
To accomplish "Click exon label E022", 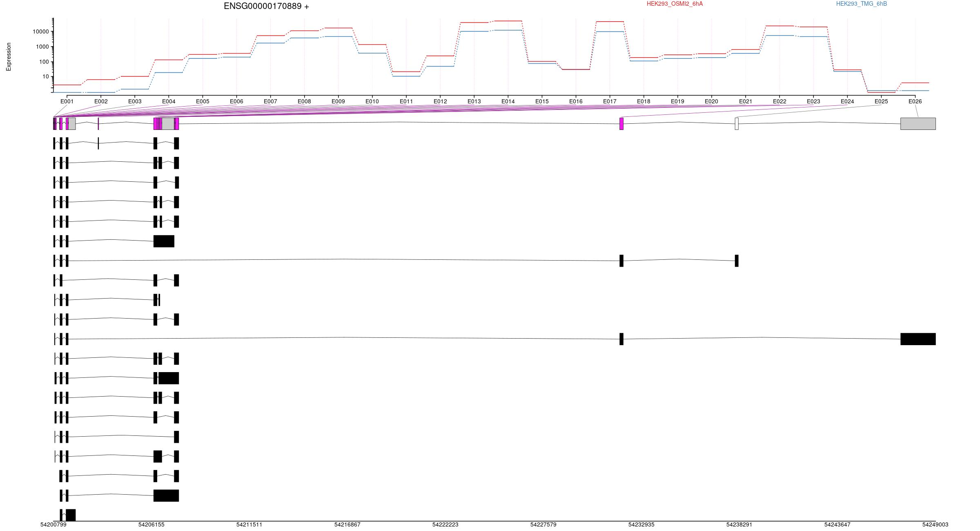I will tap(780, 101).
